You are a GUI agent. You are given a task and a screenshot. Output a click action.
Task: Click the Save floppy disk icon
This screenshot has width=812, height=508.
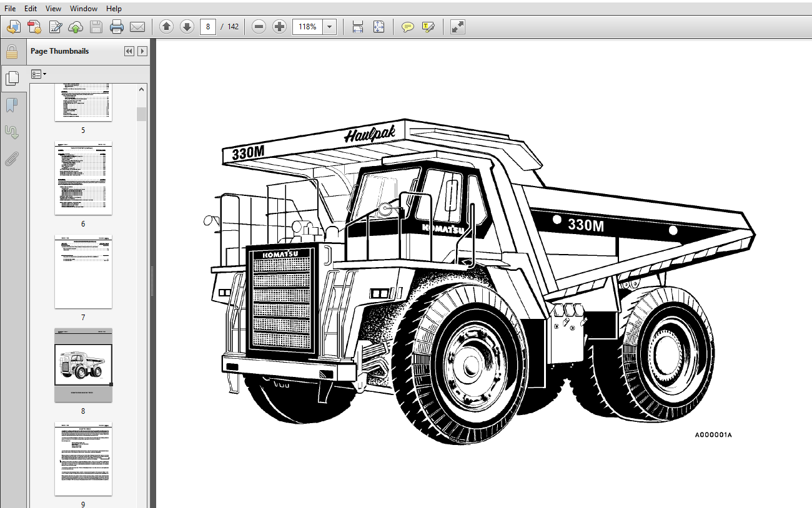click(96, 27)
